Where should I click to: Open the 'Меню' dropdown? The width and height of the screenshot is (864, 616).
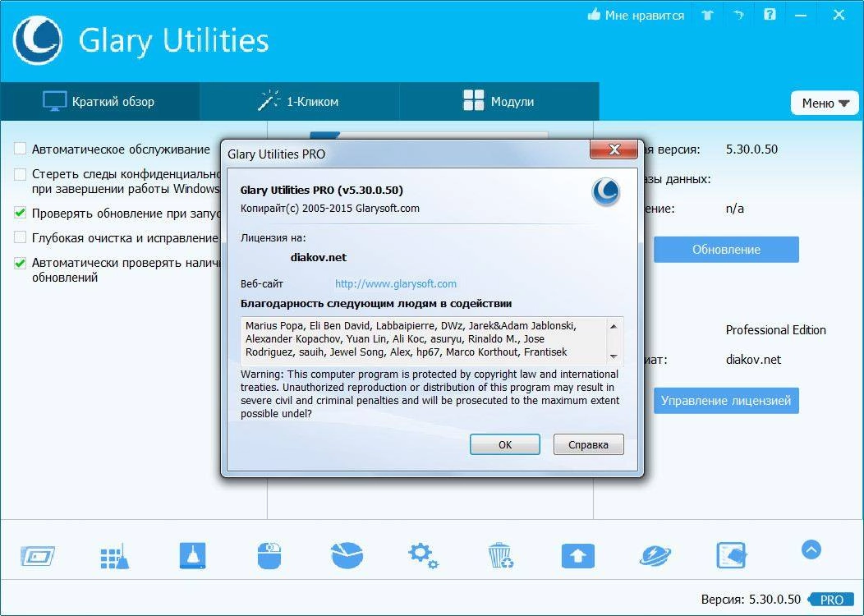(825, 103)
